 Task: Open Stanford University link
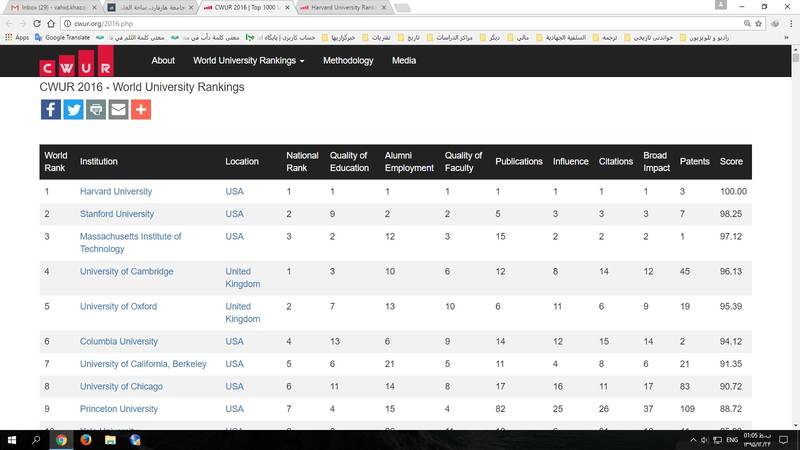117,214
